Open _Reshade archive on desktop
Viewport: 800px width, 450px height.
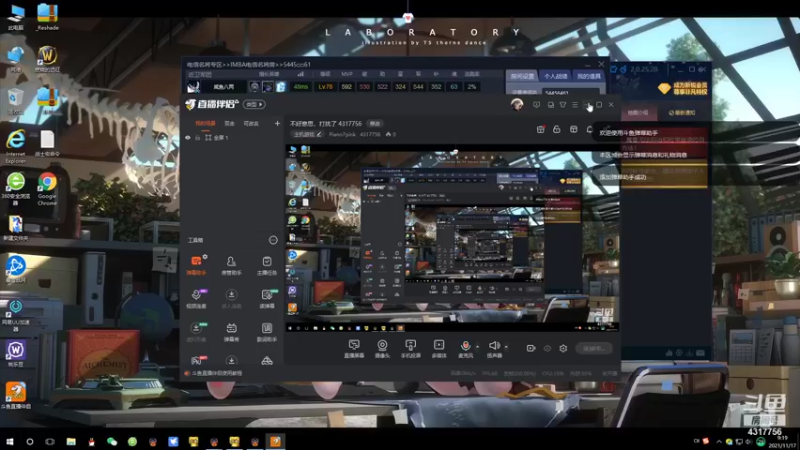tap(47, 17)
